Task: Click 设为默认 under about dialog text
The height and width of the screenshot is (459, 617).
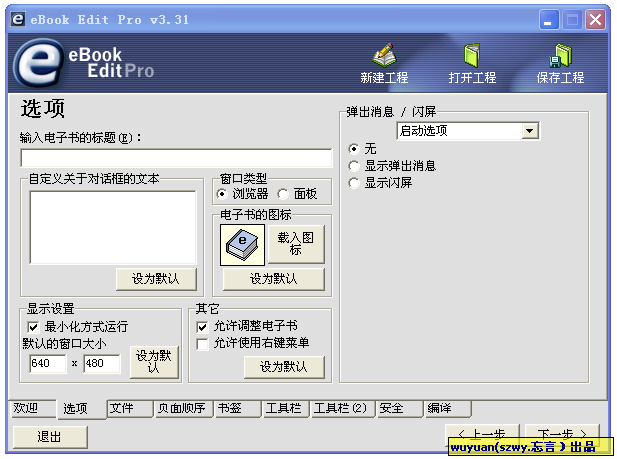Action: [x=156, y=279]
